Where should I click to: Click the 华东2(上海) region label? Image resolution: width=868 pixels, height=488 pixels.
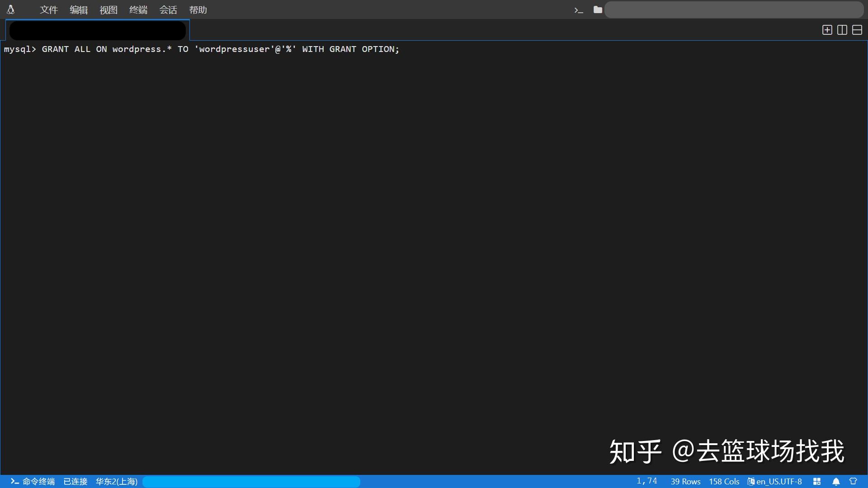pos(117,482)
